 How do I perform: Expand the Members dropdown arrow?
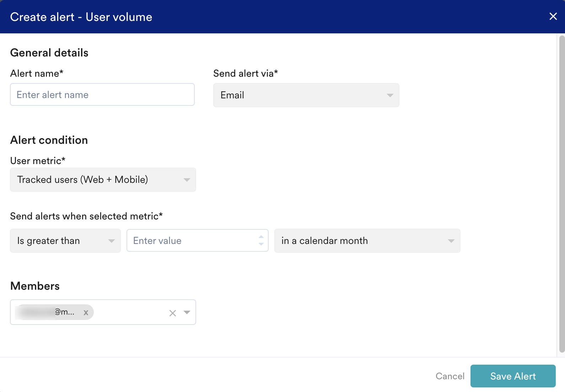pos(187,312)
